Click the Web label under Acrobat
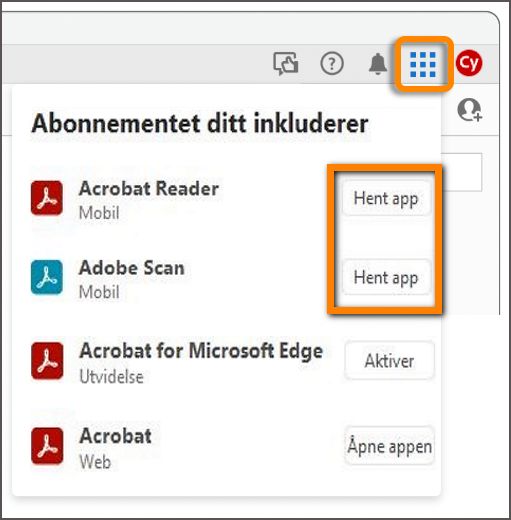 (95, 462)
